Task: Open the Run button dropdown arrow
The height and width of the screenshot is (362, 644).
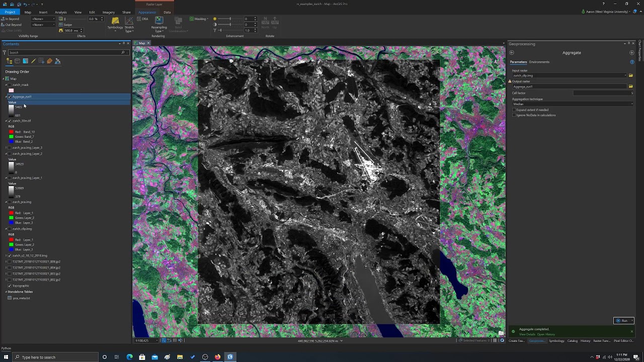Action: pos(632,321)
